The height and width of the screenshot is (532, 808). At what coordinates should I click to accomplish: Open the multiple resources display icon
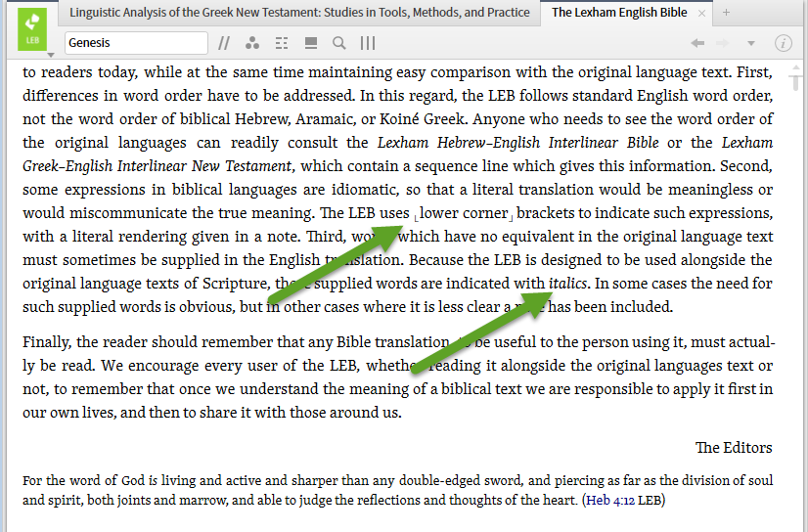click(x=311, y=43)
